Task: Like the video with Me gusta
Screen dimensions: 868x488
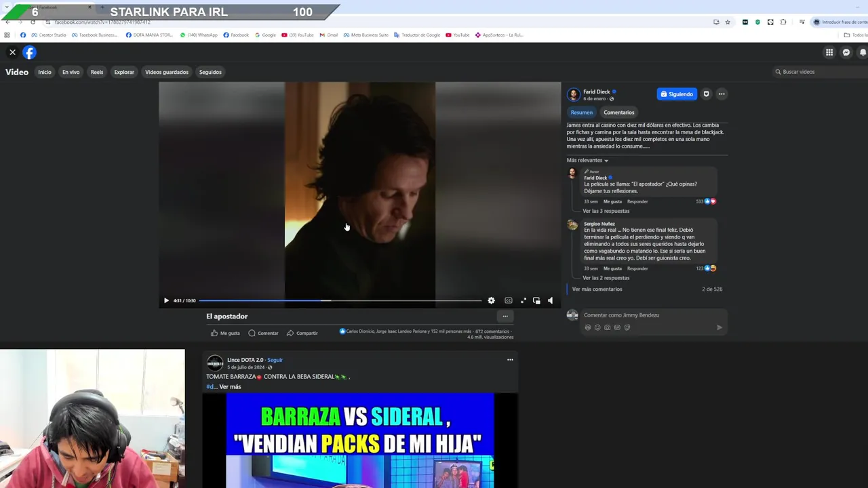Action: [x=225, y=333]
